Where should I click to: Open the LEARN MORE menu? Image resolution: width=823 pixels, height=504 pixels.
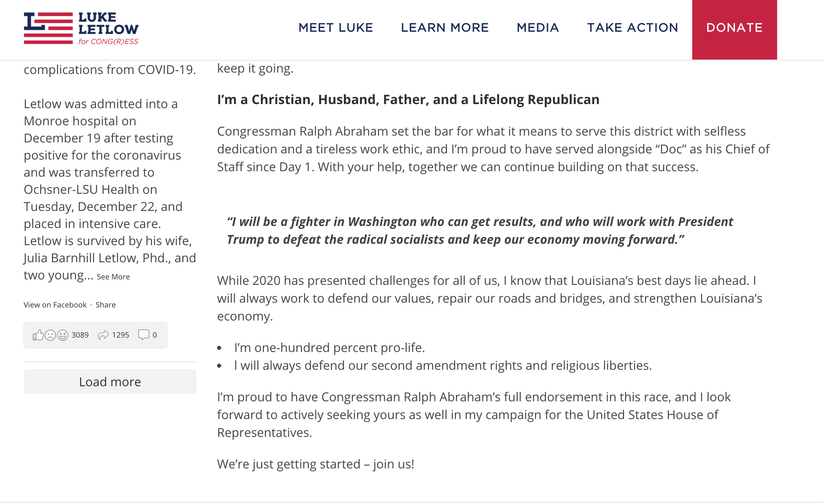click(x=445, y=28)
